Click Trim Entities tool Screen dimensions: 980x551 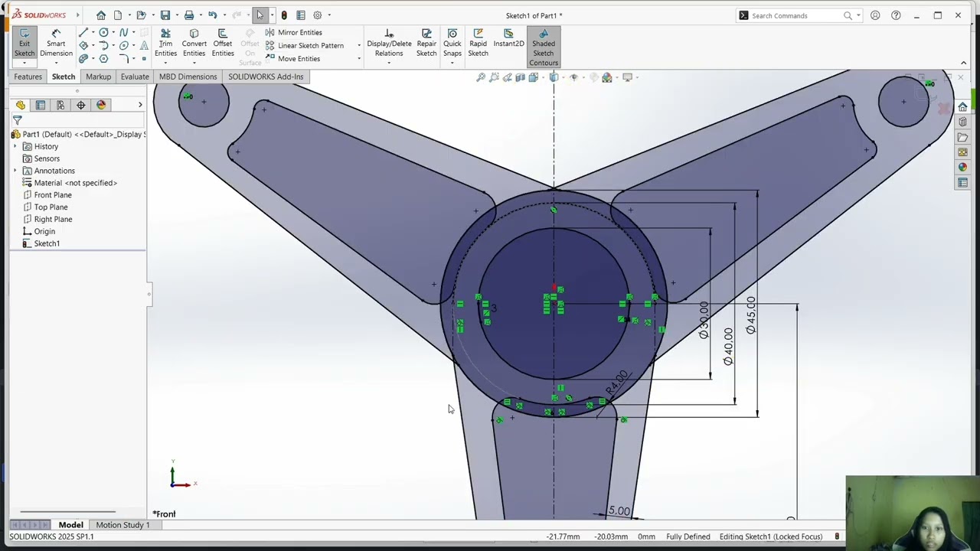click(x=165, y=43)
